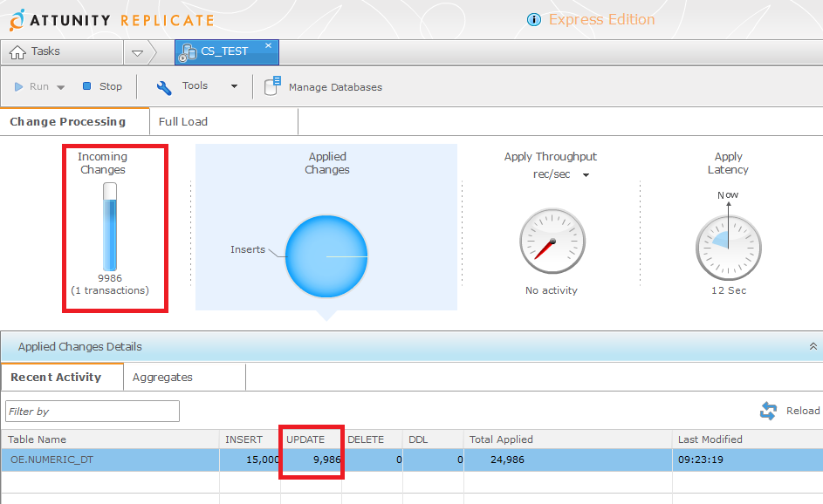Sort by the INSERT column header
The width and height of the screenshot is (823, 504).
[250, 439]
